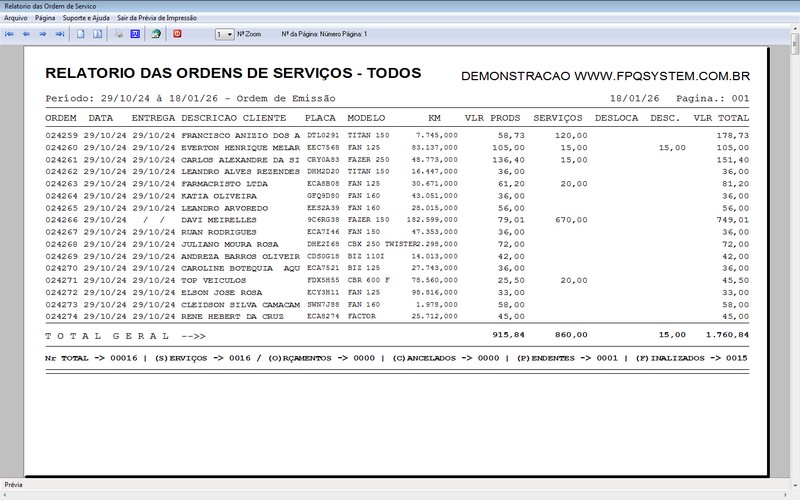Viewport: 800px width, 500px height.
Task: Click order number 024259
Action: [61, 136]
